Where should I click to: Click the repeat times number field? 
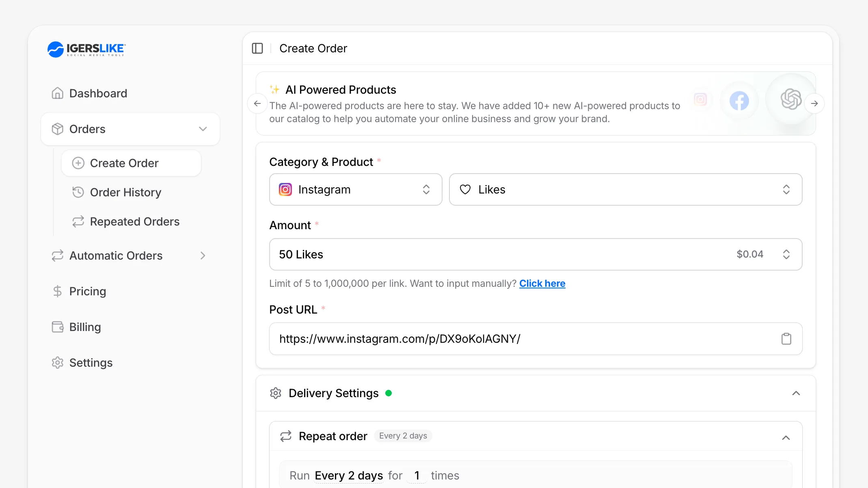pos(417,475)
